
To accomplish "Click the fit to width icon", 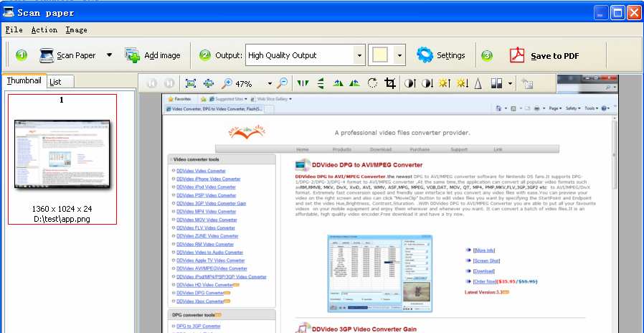I will [x=209, y=83].
